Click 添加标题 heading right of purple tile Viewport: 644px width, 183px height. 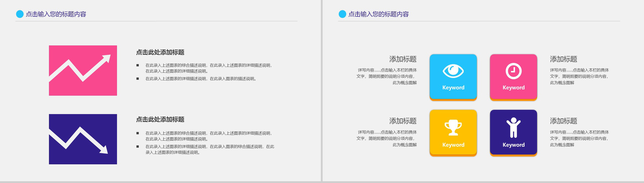[563, 121]
